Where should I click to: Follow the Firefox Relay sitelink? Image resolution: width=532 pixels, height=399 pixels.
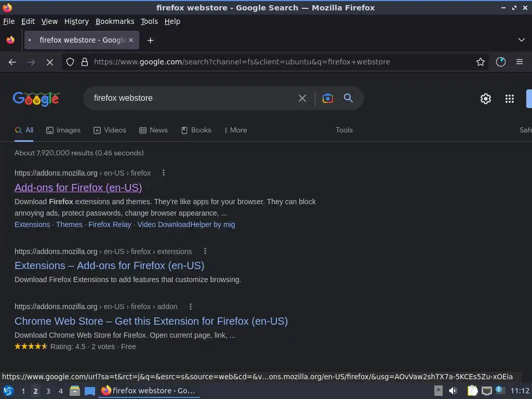pyautogui.click(x=110, y=224)
